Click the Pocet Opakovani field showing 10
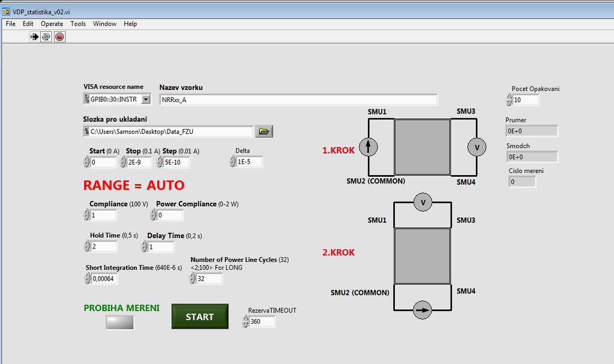614x364 pixels. point(526,100)
